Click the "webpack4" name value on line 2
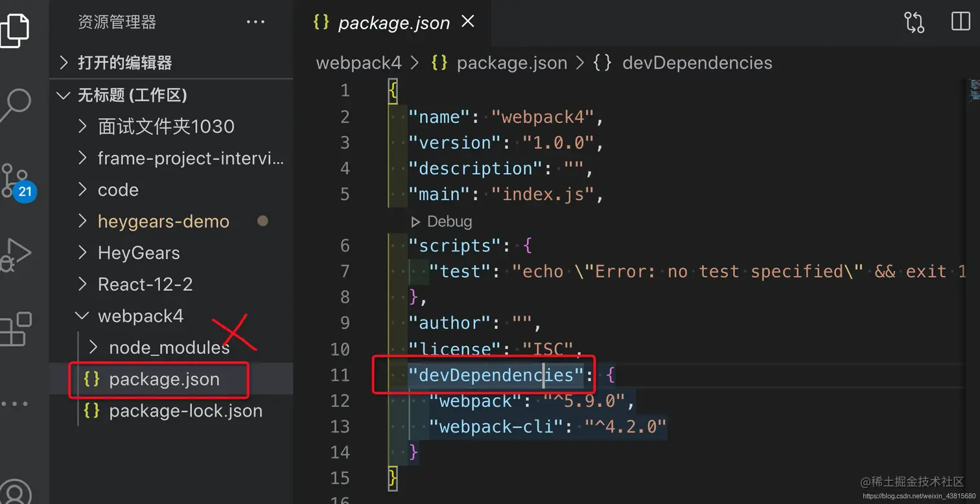Screen dimensions: 980x504 coord(542,117)
